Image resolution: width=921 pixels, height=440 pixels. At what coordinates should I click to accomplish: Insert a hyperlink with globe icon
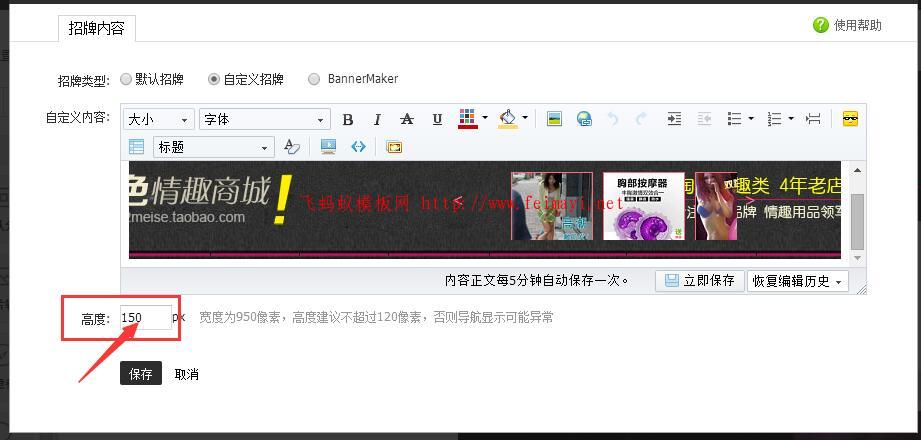pos(584,119)
